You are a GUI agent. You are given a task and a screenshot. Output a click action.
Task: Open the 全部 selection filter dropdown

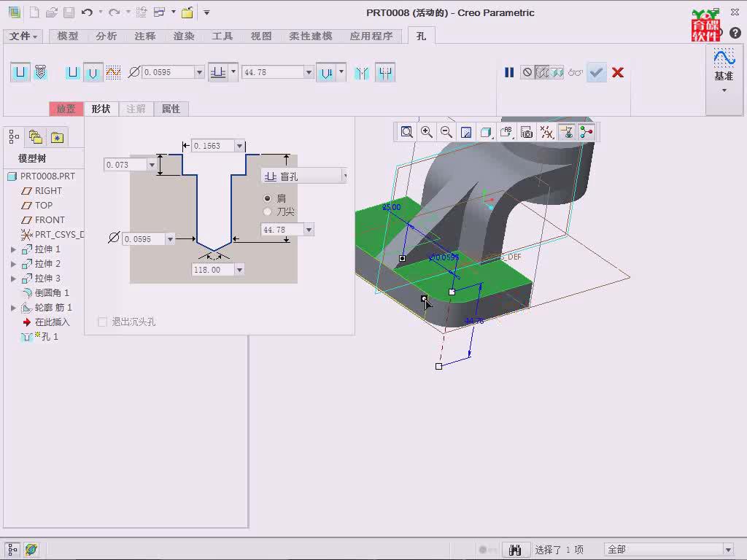(727, 550)
